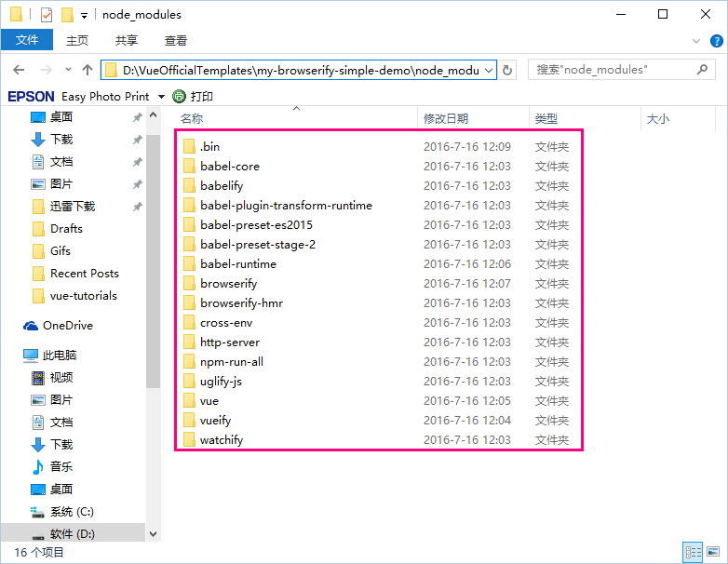Click the properties quick access icon
The height and width of the screenshot is (564, 728).
[x=47, y=15]
